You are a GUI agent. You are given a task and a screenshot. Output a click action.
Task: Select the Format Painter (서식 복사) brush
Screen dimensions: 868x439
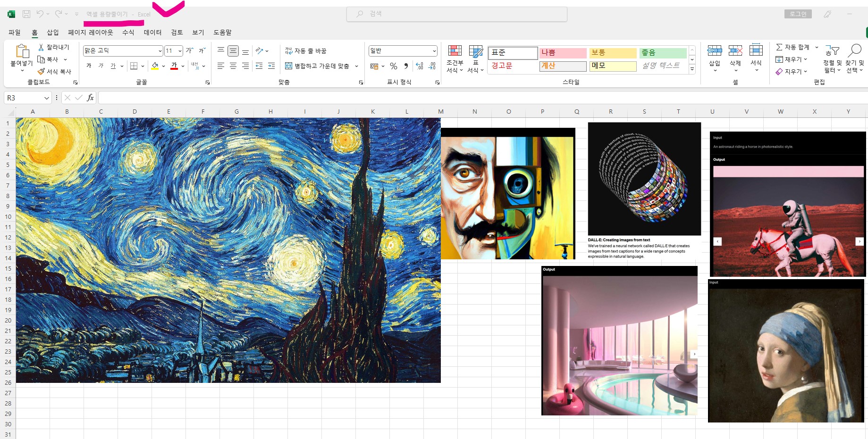41,72
